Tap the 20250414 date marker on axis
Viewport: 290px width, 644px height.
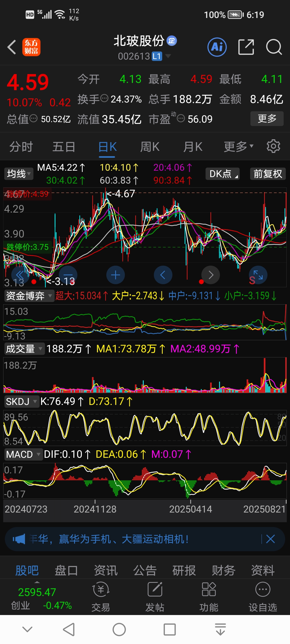coord(191,509)
